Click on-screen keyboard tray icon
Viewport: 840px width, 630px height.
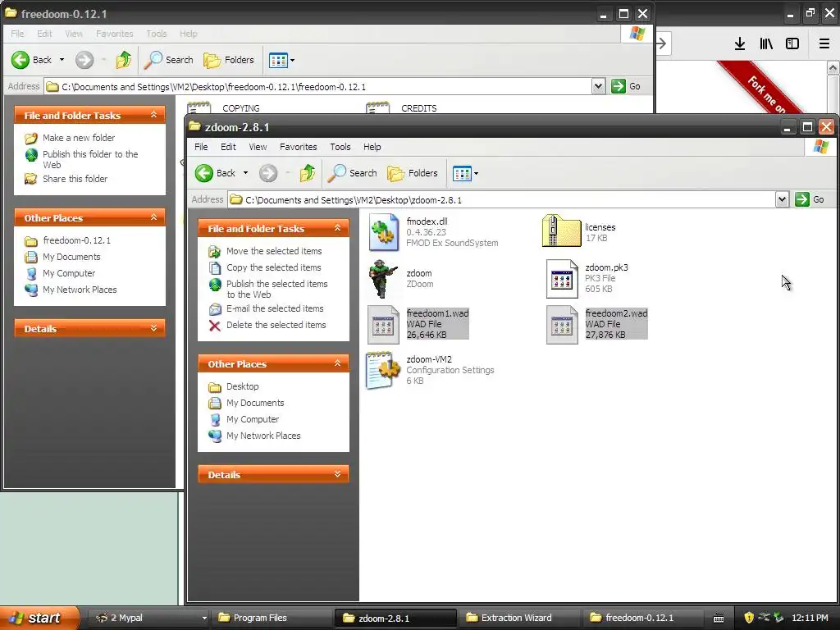(x=719, y=619)
